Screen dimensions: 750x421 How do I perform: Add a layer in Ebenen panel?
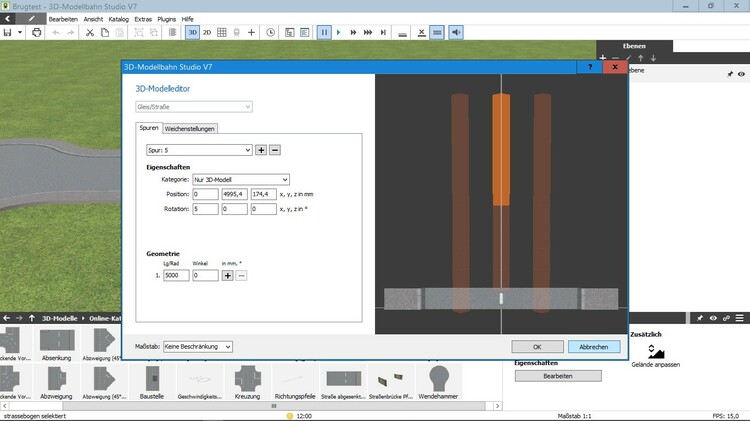(603, 58)
